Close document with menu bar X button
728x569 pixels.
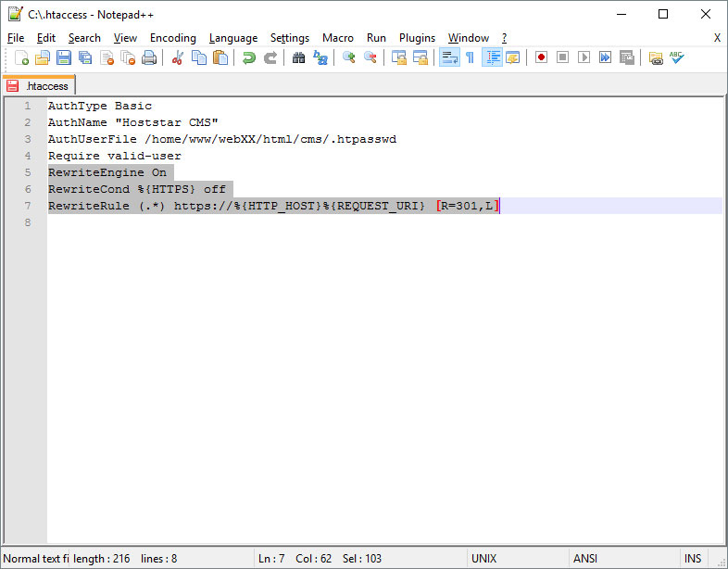[x=717, y=38]
